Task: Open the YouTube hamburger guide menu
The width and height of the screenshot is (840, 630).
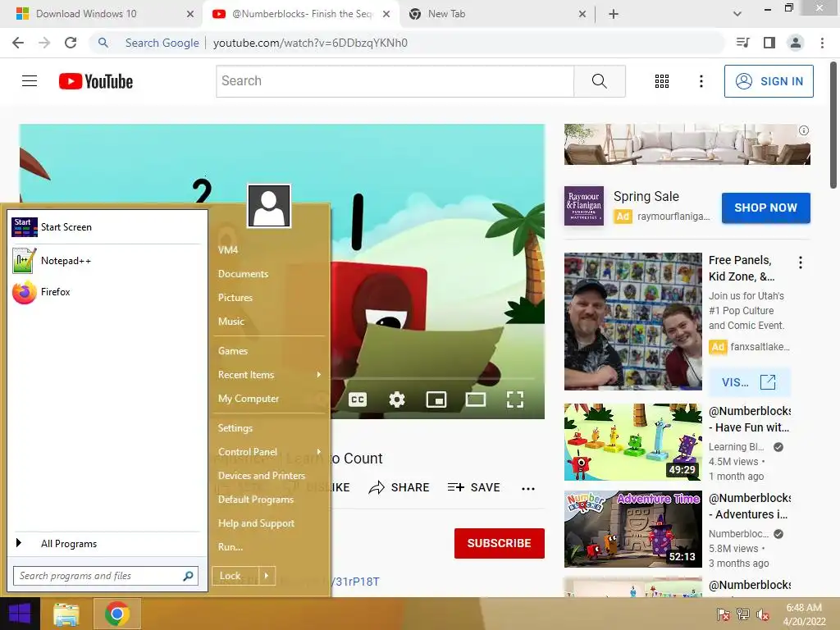Action: (x=30, y=81)
